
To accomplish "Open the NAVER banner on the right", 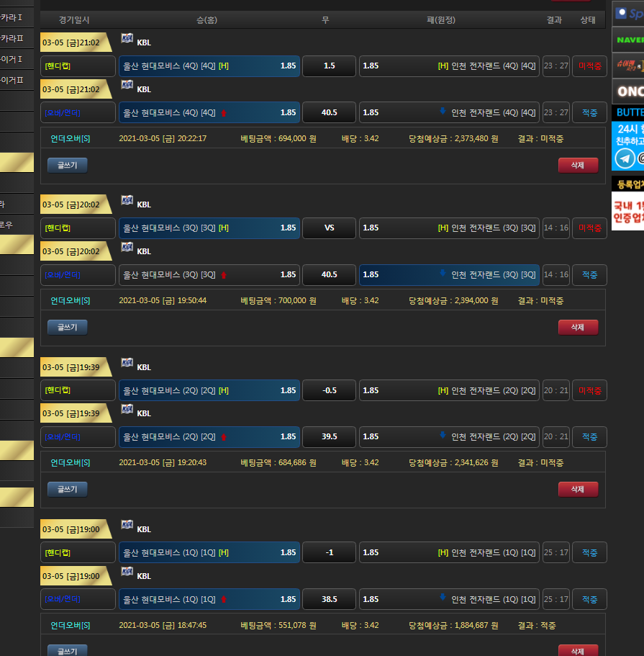I will [627, 40].
